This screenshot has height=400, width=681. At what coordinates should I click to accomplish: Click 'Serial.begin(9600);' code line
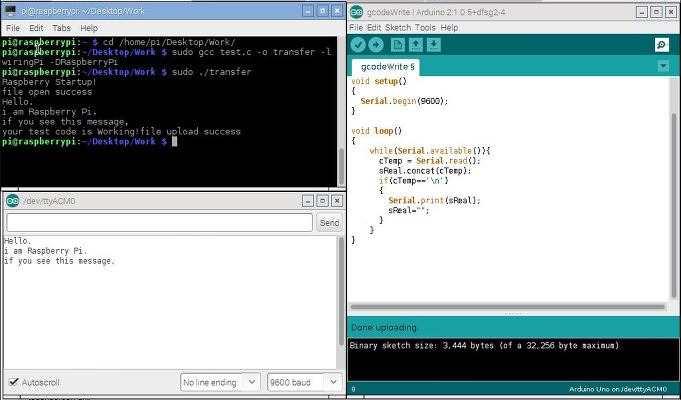click(x=404, y=101)
